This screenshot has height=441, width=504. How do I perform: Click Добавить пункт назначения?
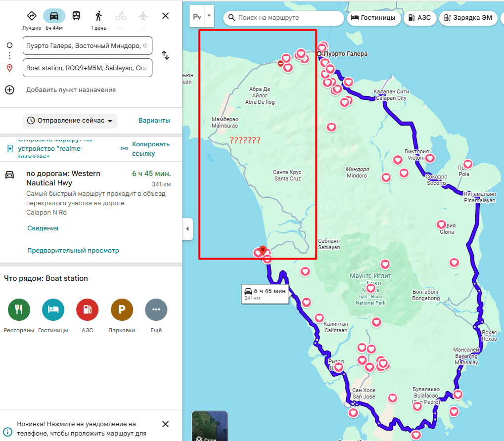pos(71,90)
